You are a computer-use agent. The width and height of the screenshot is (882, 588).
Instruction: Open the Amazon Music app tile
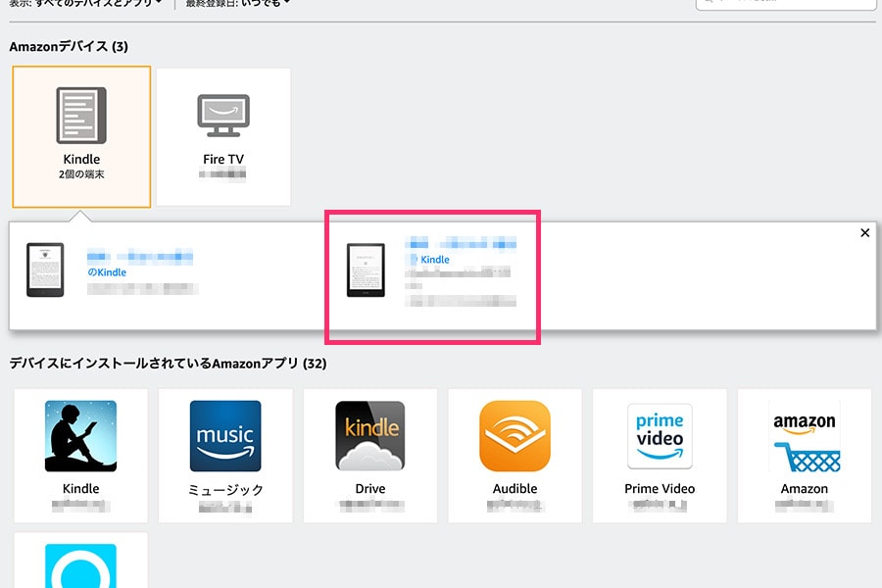(225, 456)
